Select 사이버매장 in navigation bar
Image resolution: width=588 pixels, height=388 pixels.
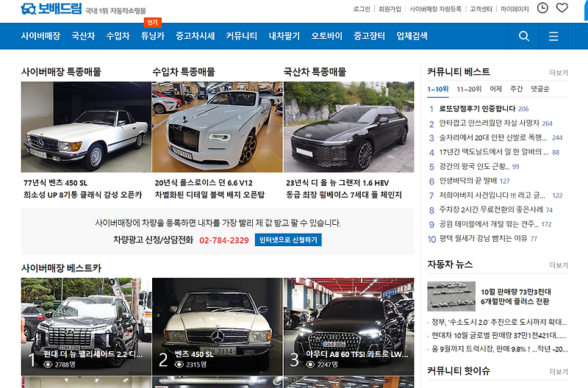tap(40, 36)
